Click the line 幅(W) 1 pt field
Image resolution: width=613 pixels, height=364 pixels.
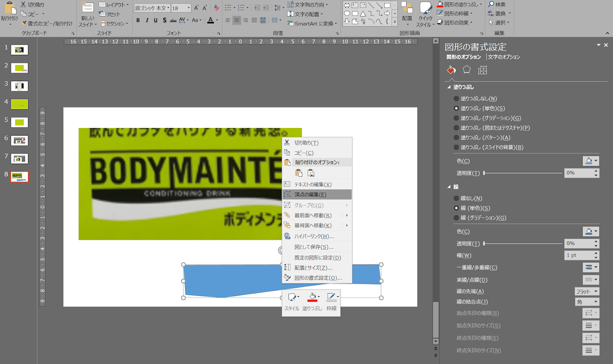point(582,255)
